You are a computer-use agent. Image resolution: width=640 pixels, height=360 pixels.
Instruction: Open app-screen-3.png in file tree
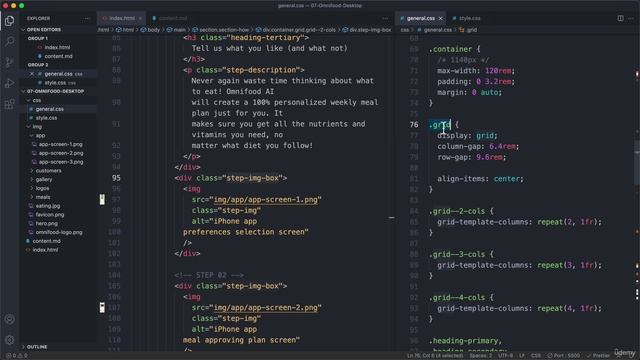[x=61, y=162]
